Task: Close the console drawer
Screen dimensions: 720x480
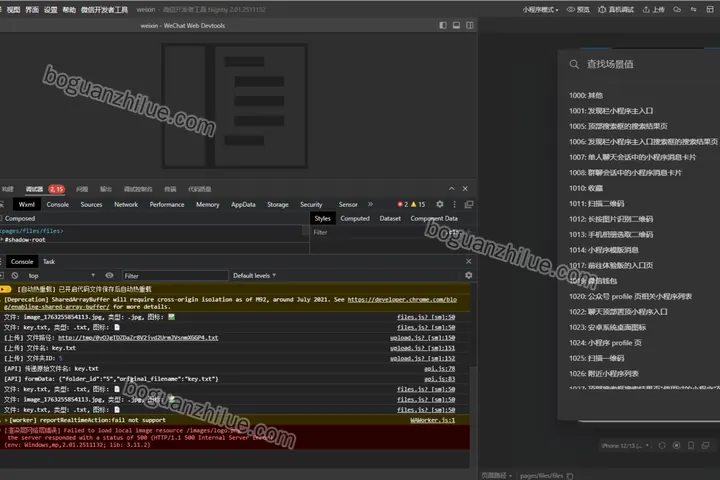Action: pos(468,261)
